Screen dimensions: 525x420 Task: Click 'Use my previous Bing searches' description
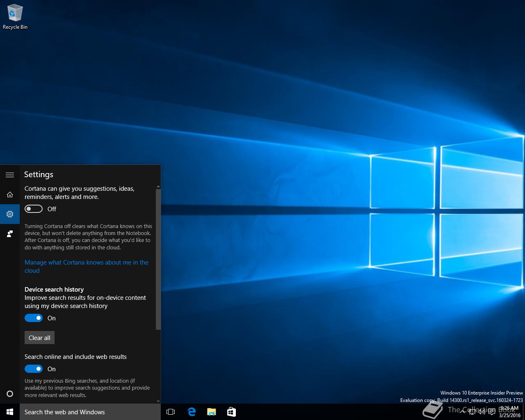pyautogui.click(x=87, y=388)
